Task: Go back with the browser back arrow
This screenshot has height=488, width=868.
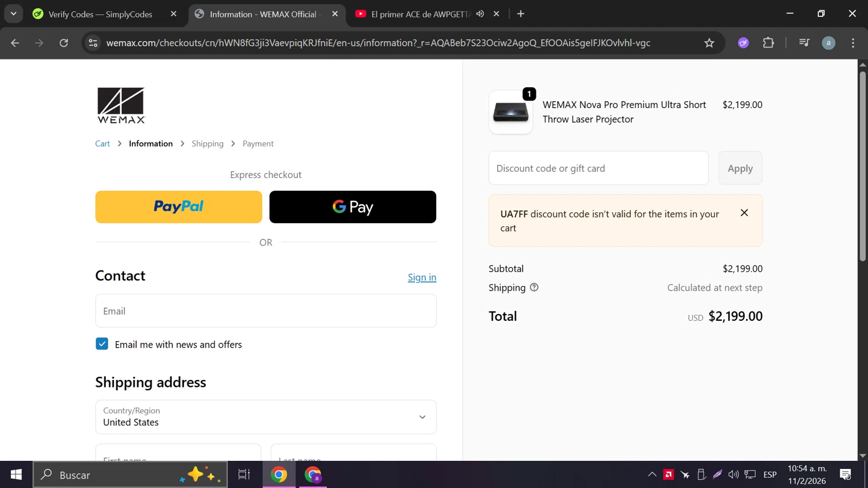Action: 15,43
